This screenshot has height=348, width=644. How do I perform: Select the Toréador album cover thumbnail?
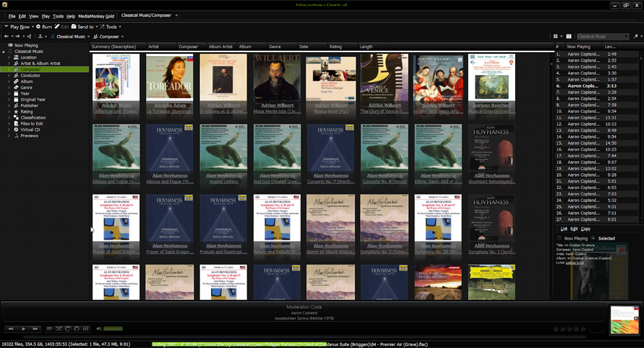click(x=170, y=77)
